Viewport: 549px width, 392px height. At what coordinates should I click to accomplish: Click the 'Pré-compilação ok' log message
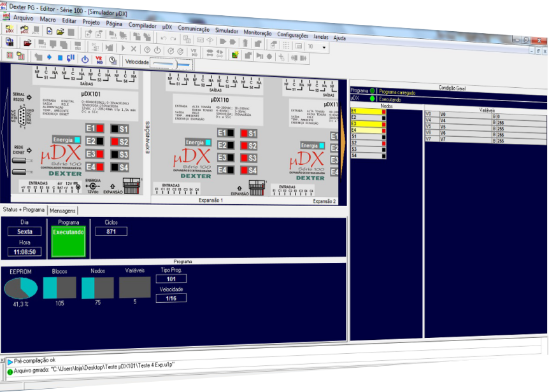[34, 361]
